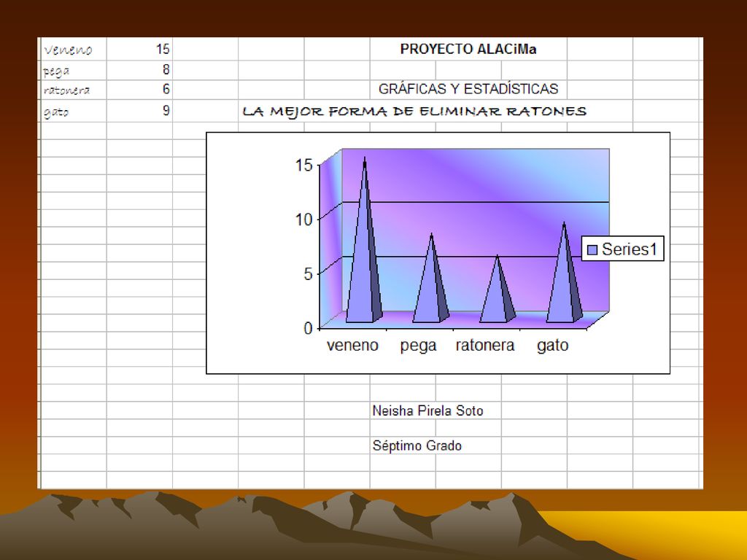
Task: Click the 'gato' chart axis label
Action: (553, 346)
